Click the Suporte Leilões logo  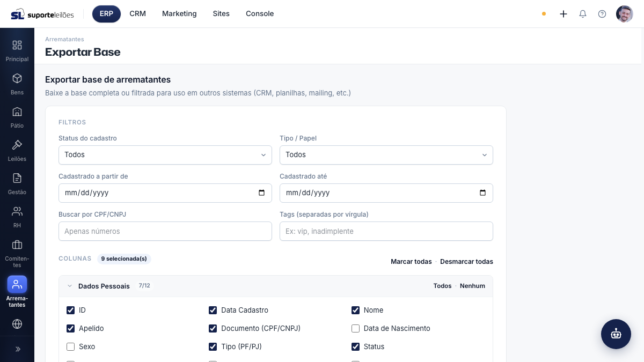tap(42, 14)
